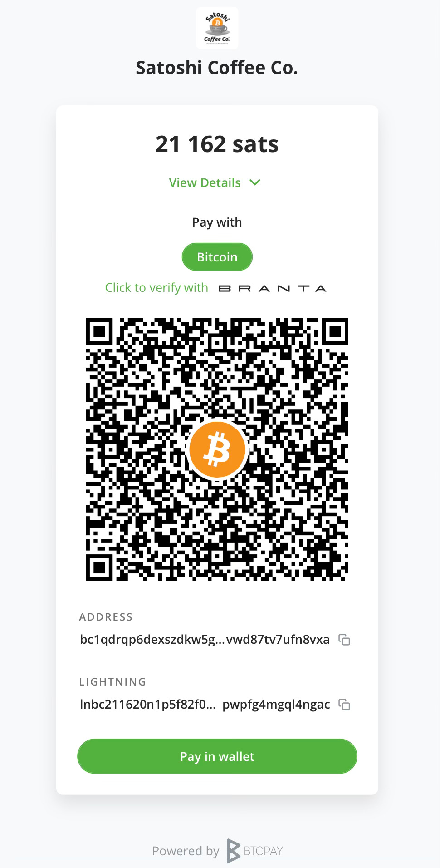Screen dimensions: 440x868
Task: Click the payment QR code
Action: pyautogui.click(x=217, y=449)
